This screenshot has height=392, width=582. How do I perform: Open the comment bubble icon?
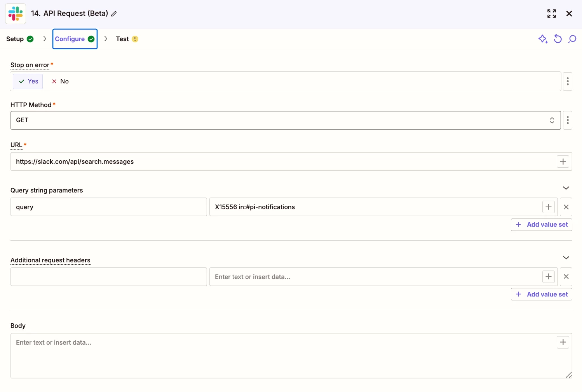click(x=572, y=39)
